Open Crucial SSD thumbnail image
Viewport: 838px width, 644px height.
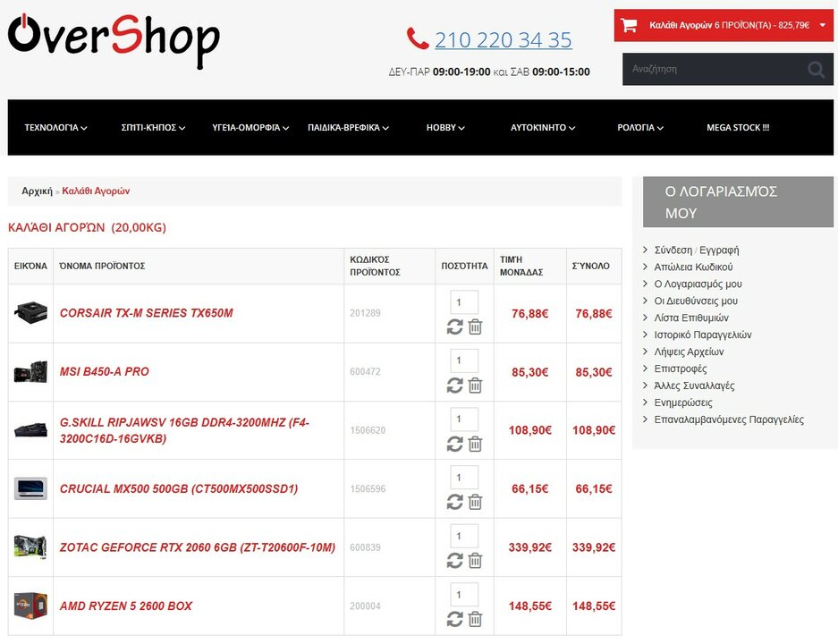point(30,488)
